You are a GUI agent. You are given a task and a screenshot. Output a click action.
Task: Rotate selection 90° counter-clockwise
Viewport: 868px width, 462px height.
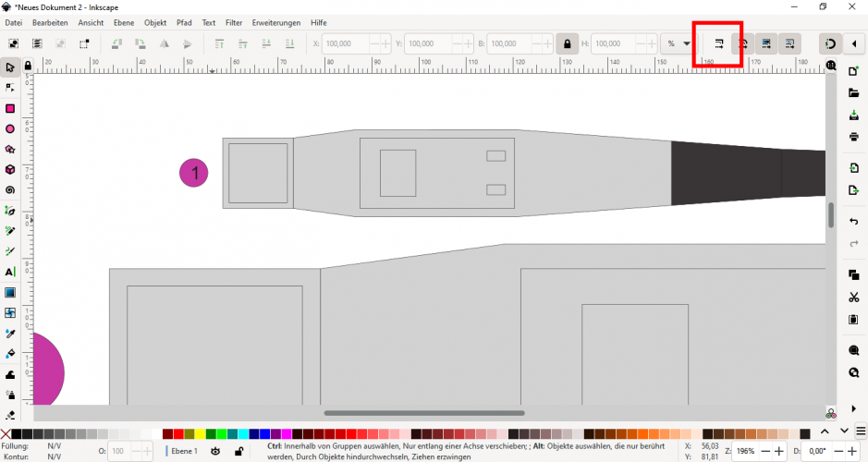(x=116, y=43)
